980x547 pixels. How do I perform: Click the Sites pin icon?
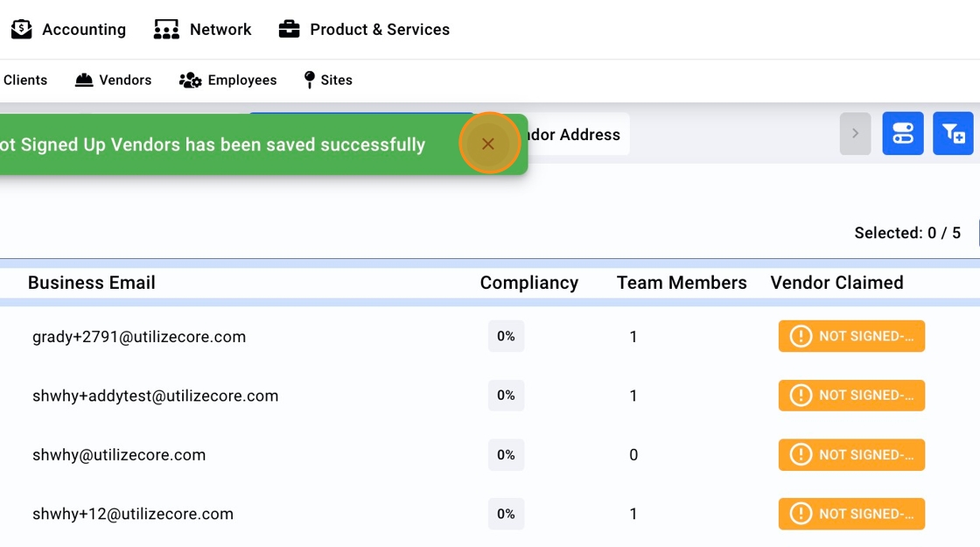click(x=309, y=81)
